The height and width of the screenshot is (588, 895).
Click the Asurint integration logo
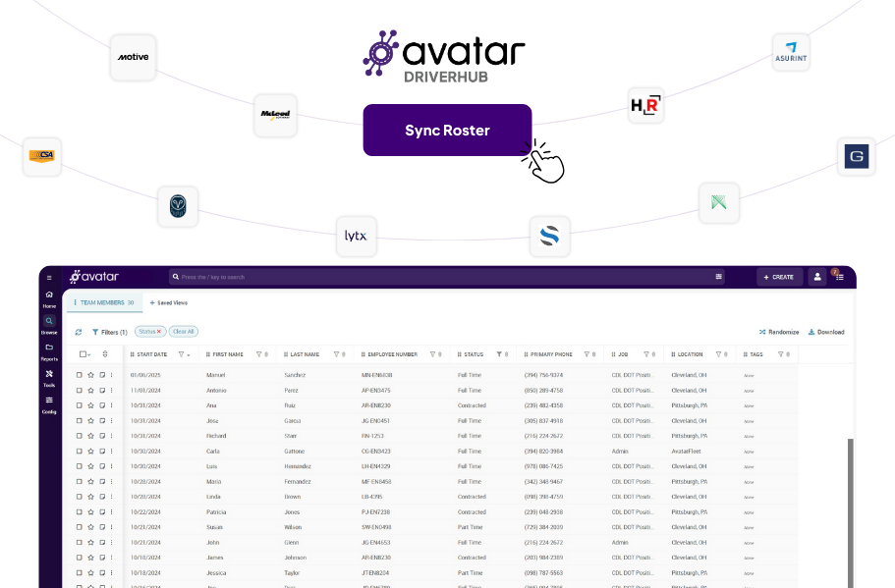791,52
